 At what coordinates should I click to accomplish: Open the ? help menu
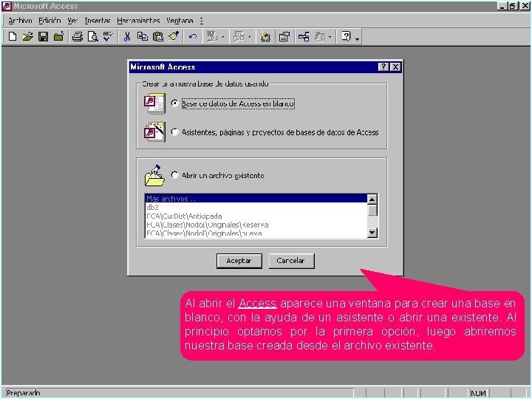[201, 21]
